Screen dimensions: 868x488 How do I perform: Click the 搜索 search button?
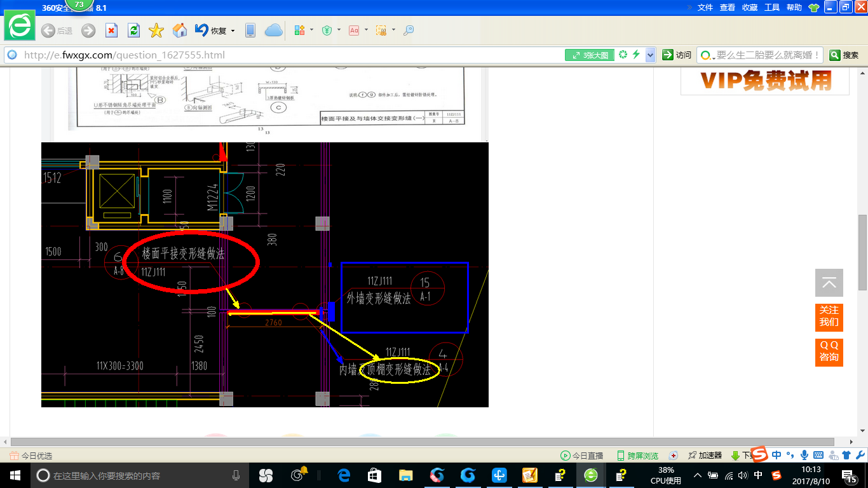point(844,55)
